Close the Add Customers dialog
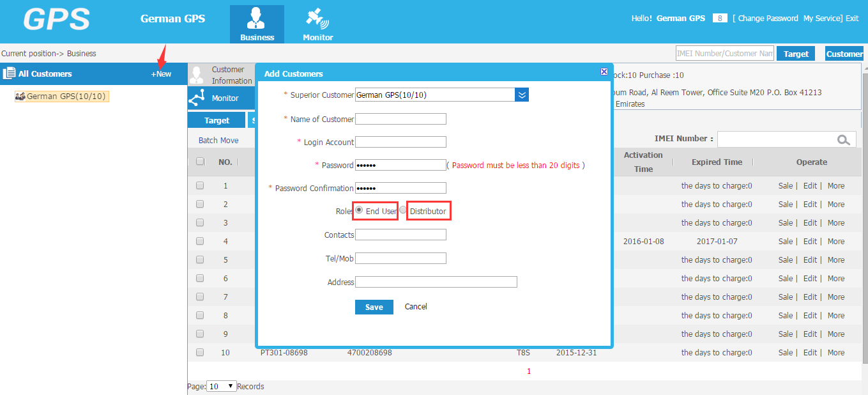Viewport: 868px width, 395px height. 604,72
